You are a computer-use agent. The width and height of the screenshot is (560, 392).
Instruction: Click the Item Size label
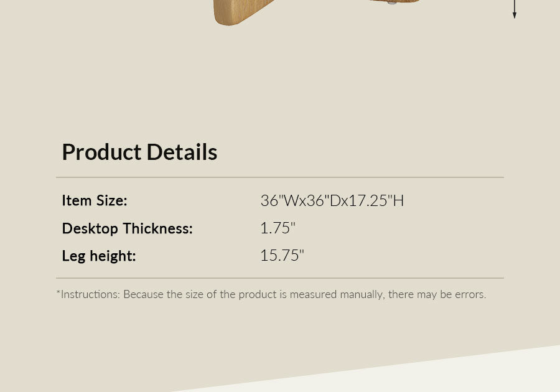(94, 200)
